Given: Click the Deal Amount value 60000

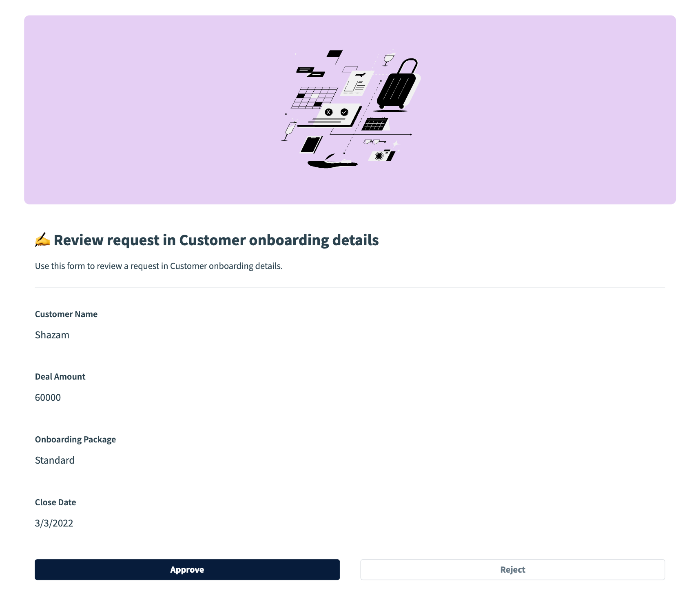Looking at the screenshot, I should click(x=48, y=398).
